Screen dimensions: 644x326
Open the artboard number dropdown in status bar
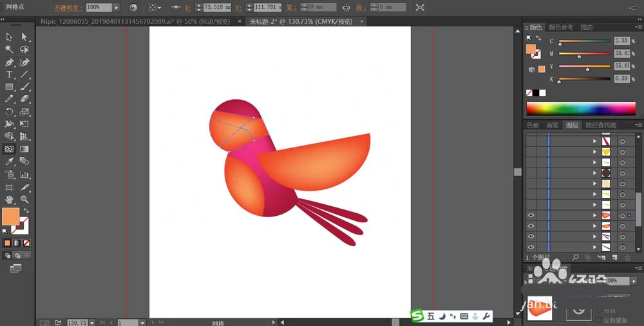click(x=142, y=323)
